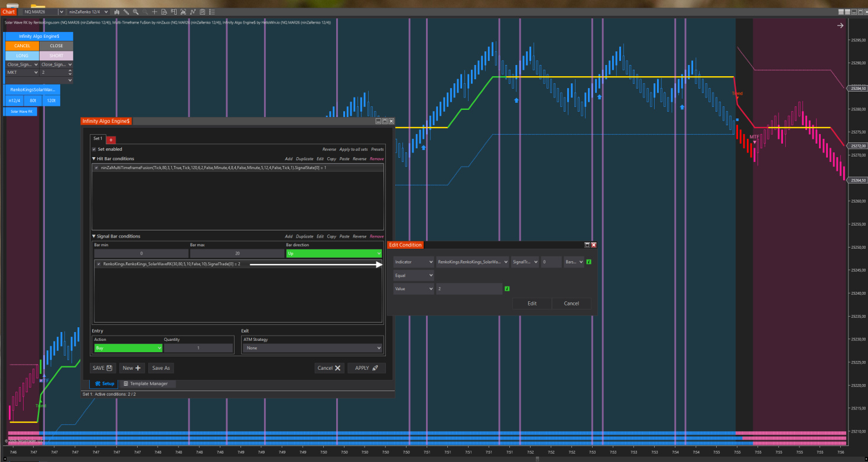Open the ninZaRenko 12/4 interval dropdown
This screenshot has width=868, height=462.
[x=88, y=12]
